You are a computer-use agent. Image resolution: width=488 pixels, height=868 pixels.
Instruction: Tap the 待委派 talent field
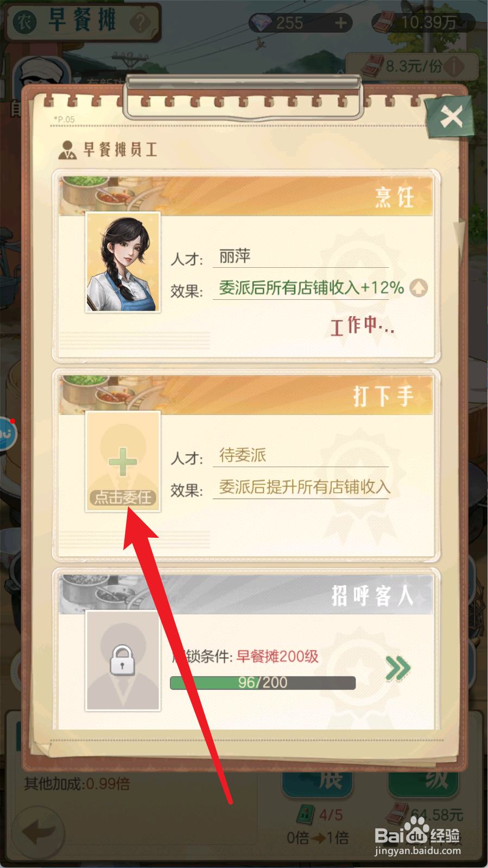pos(301,455)
